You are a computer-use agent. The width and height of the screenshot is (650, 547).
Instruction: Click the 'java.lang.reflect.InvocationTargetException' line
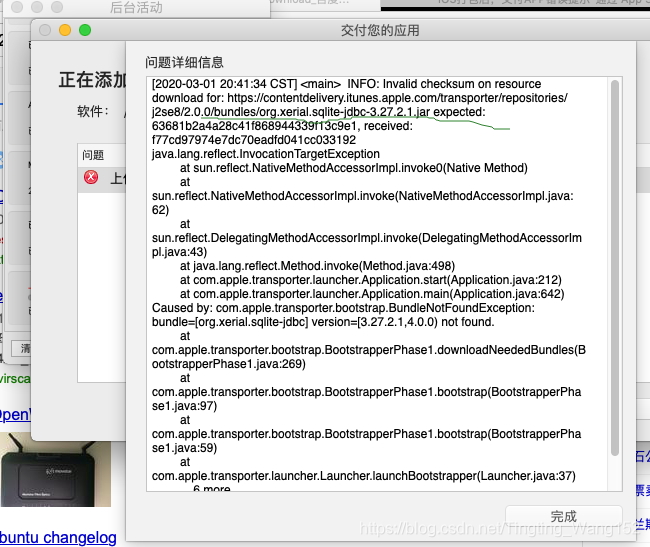[266, 154]
